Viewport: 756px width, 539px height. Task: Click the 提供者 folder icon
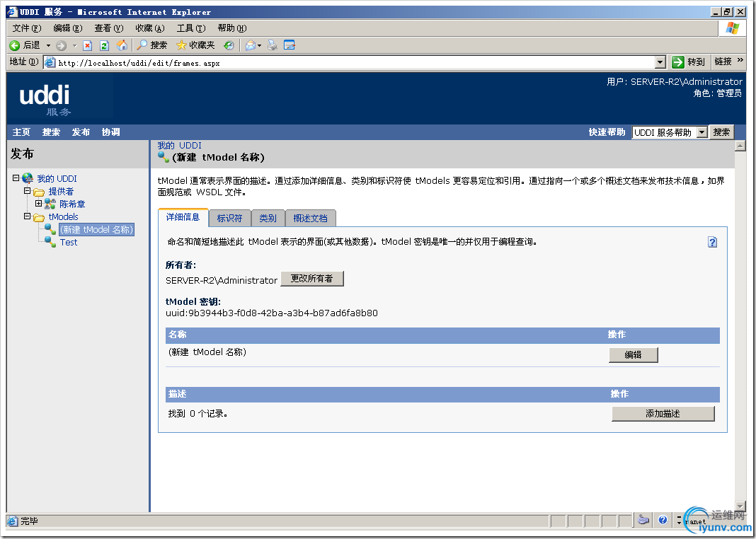coord(39,192)
